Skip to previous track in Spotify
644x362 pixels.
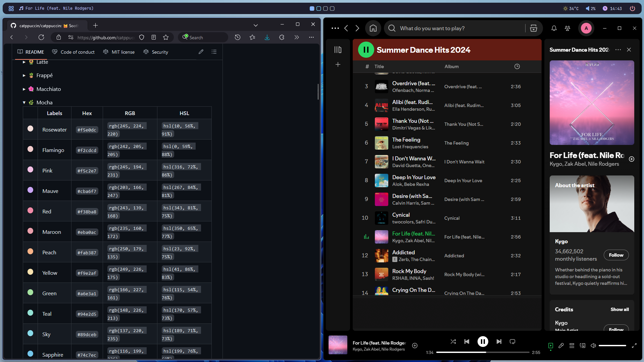click(467, 342)
